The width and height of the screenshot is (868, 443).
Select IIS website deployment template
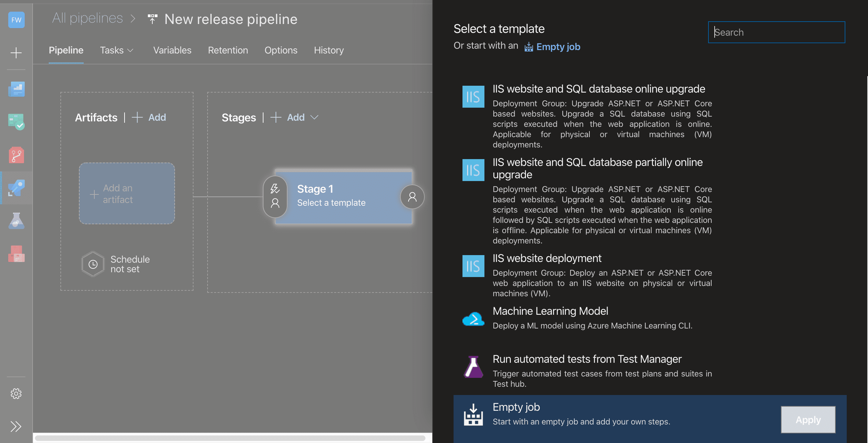[547, 258]
